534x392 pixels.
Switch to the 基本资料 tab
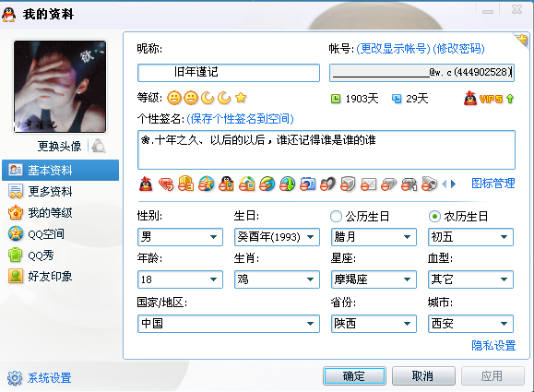tap(61, 170)
